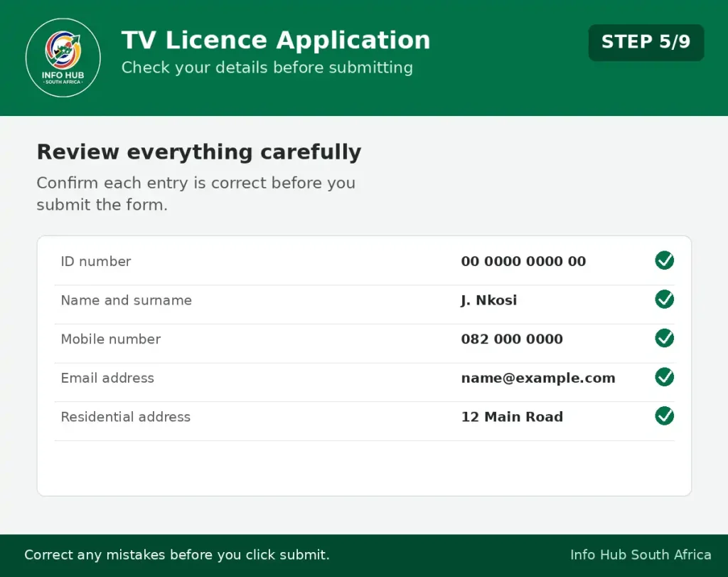Click the 'Name and surname' label

point(127,300)
